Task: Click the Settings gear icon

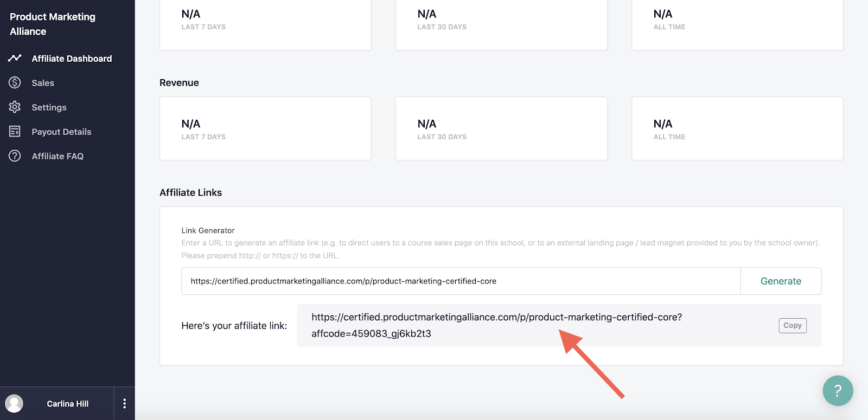Action: pyautogui.click(x=15, y=107)
